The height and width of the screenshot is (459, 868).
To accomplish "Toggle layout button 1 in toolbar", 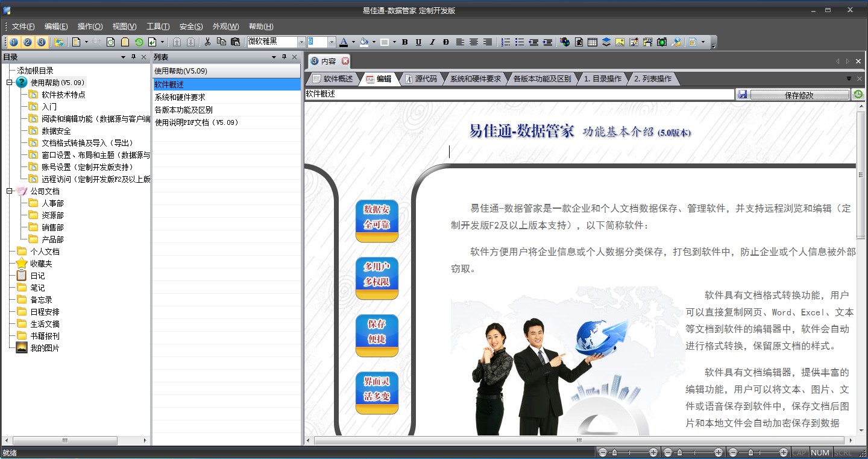I will 13,42.
